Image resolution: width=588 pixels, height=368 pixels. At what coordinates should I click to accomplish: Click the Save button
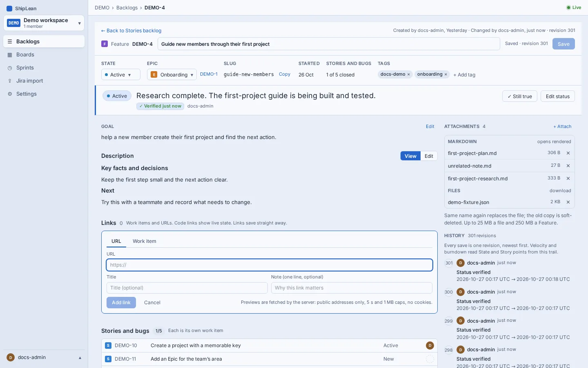tap(563, 44)
